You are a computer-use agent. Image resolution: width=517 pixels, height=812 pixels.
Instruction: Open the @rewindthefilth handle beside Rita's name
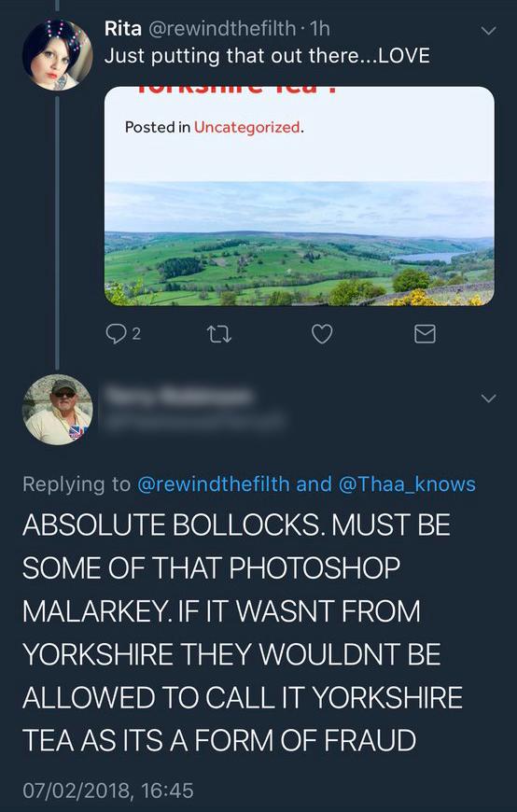[222, 29]
